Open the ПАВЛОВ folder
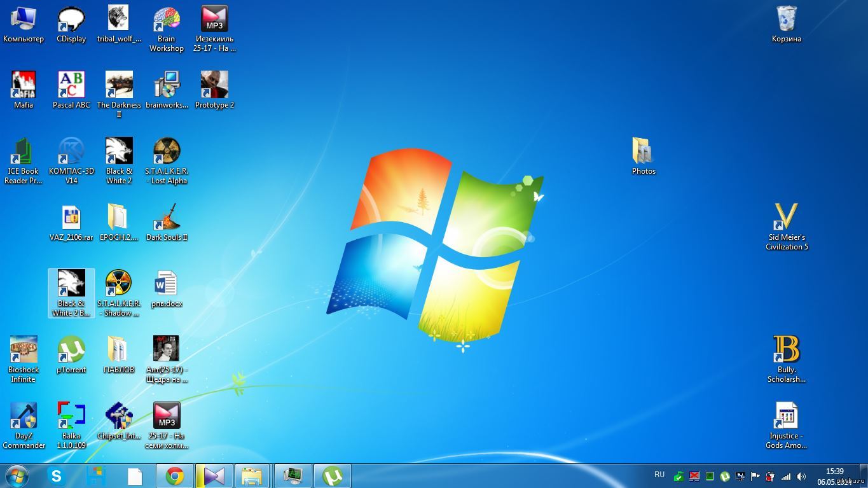The width and height of the screenshot is (868, 488). (x=119, y=355)
